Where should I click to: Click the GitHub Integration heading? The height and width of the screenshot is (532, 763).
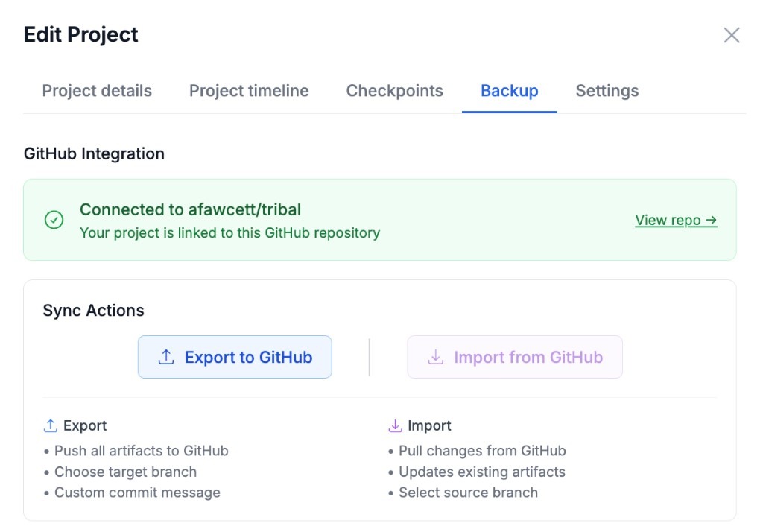click(x=94, y=153)
